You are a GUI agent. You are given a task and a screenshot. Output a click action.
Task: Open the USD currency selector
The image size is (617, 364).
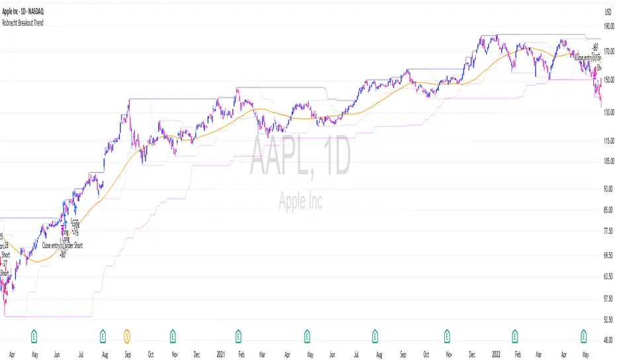click(607, 12)
